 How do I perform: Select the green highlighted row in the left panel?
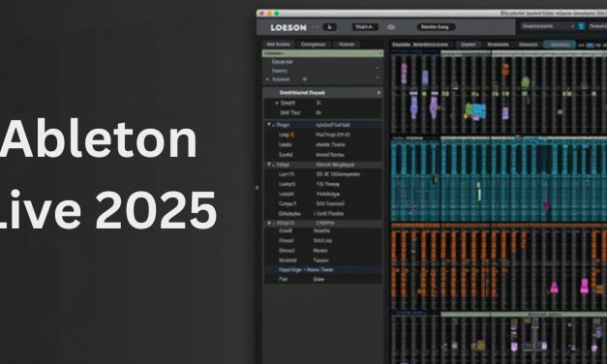tap(322, 53)
